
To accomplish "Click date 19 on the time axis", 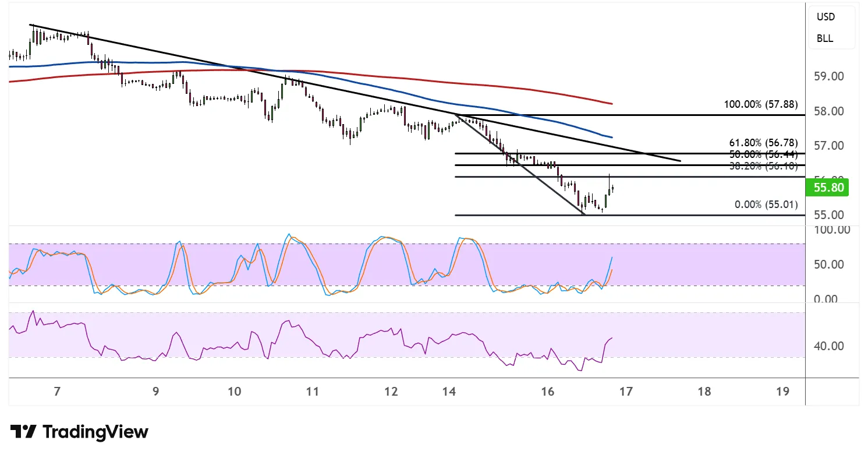I will [783, 391].
